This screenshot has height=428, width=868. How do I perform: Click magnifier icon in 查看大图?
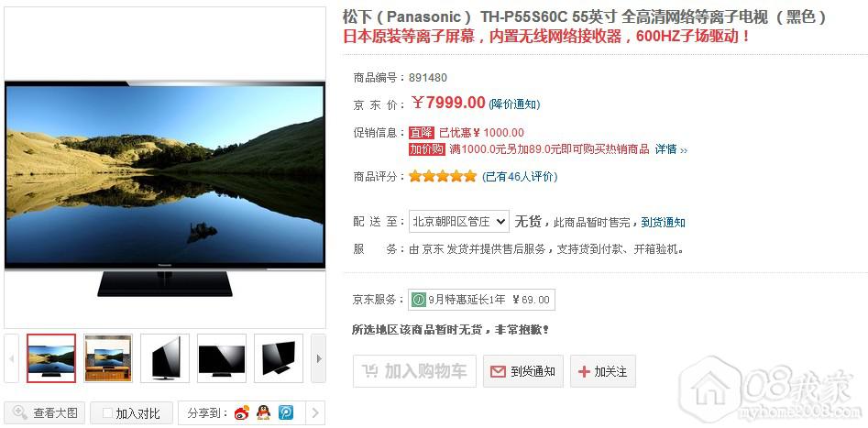point(20,412)
